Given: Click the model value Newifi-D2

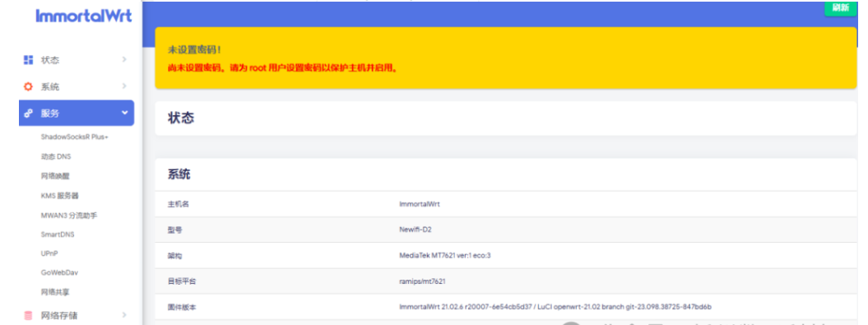Looking at the screenshot, I should [415, 230].
